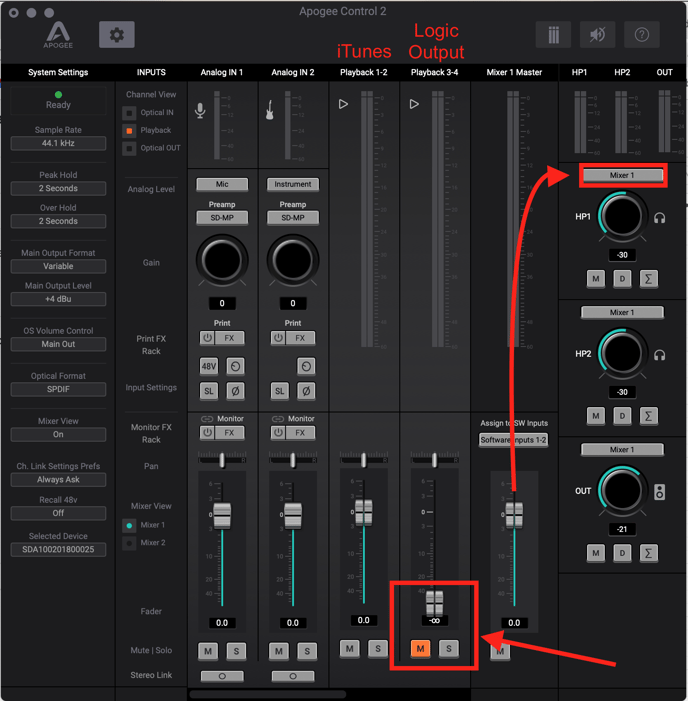Viewport: 688px width, 701px height.
Task: Click the play triangle on Playback 1-2
Action: point(343,104)
